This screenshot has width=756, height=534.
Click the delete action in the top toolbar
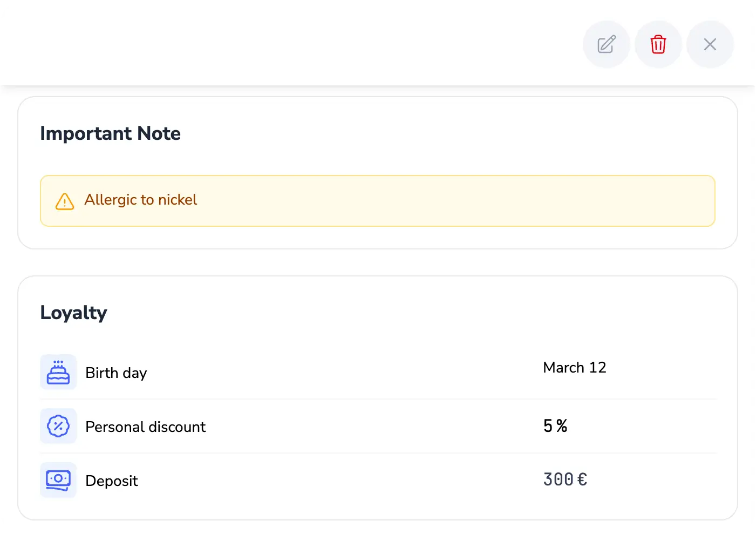658,44
